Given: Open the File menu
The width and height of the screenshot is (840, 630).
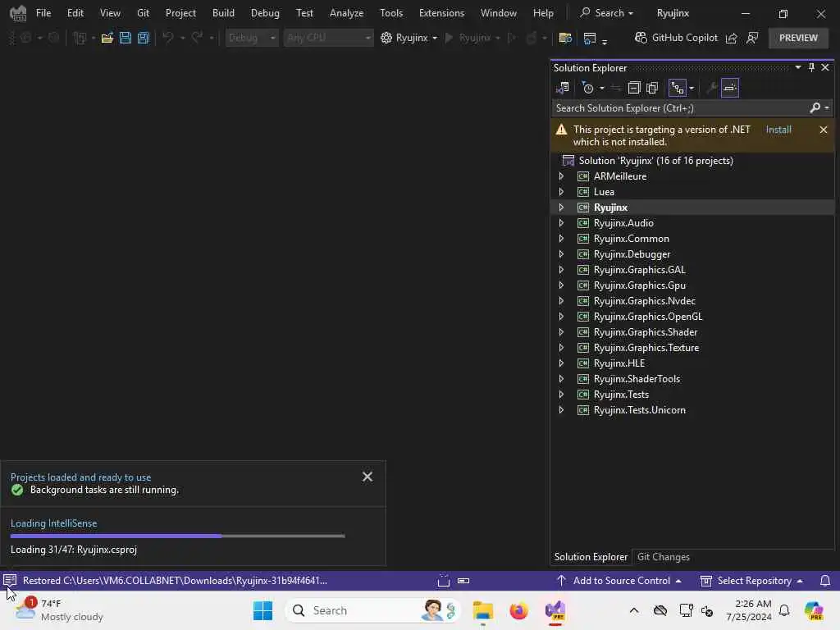Looking at the screenshot, I should [x=43, y=13].
